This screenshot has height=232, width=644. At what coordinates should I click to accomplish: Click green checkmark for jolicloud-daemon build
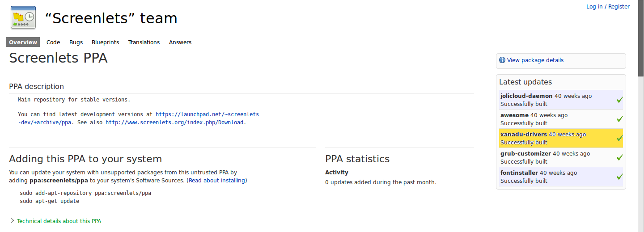pyautogui.click(x=619, y=100)
